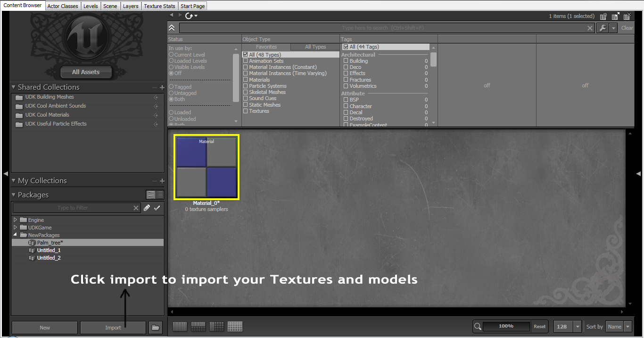Check the All (48 Types) checkbox
644x338 pixels.
tap(245, 55)
